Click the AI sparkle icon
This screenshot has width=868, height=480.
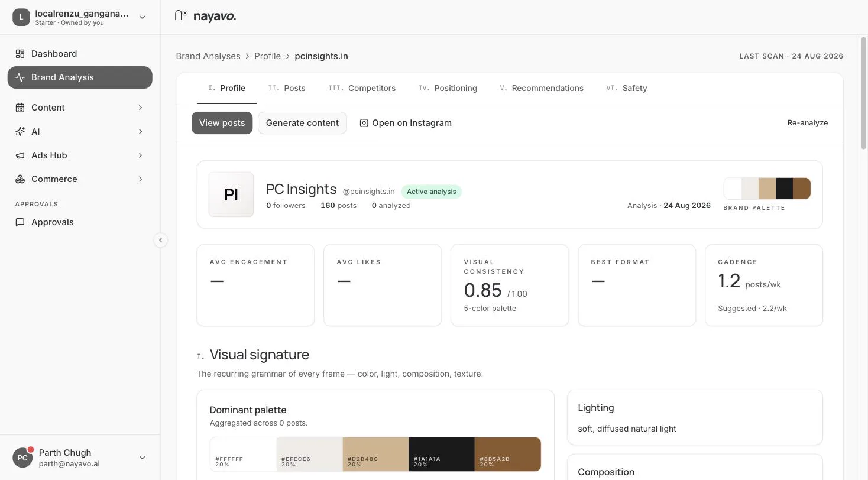(x=20, y=131)
